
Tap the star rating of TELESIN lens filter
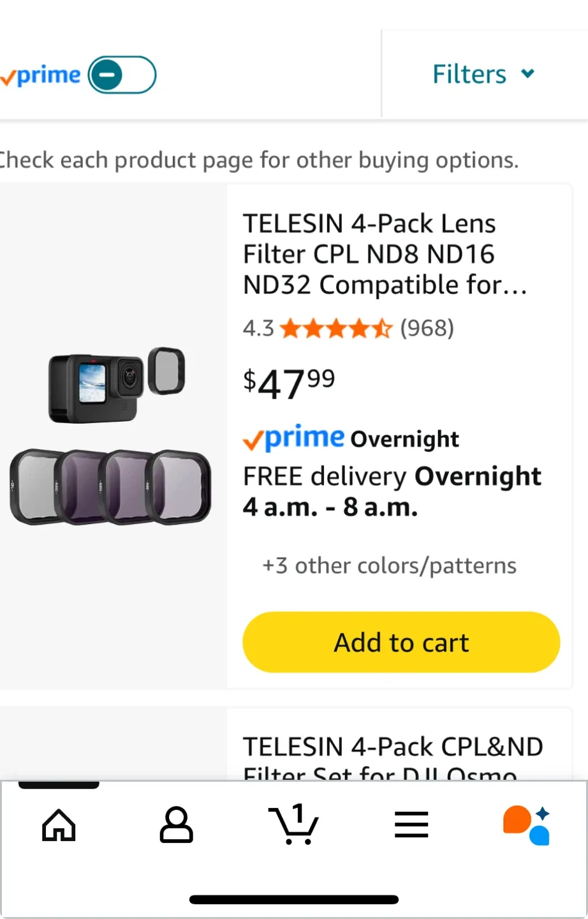click(x=335, y=329)
